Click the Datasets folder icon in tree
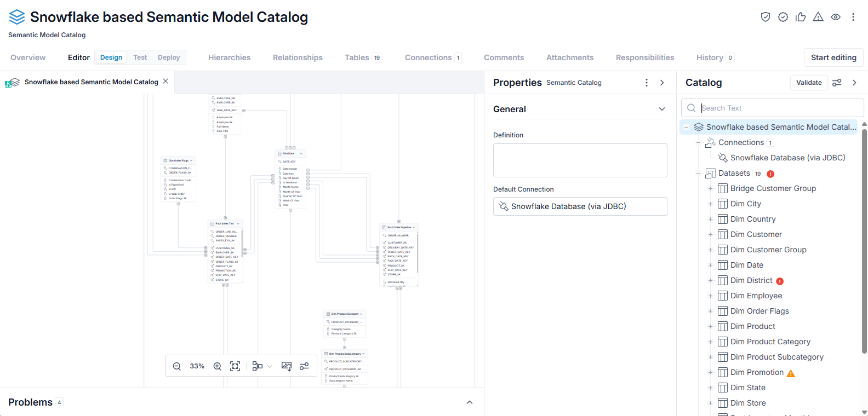The image size is (868, 416). 710,174
